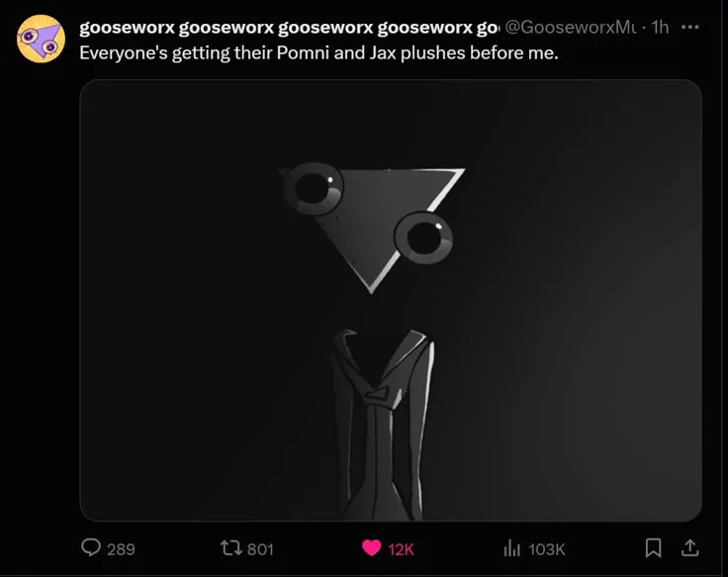Open the view analytics bar-chart icon

pyautogui.click(x=511, y=548)
